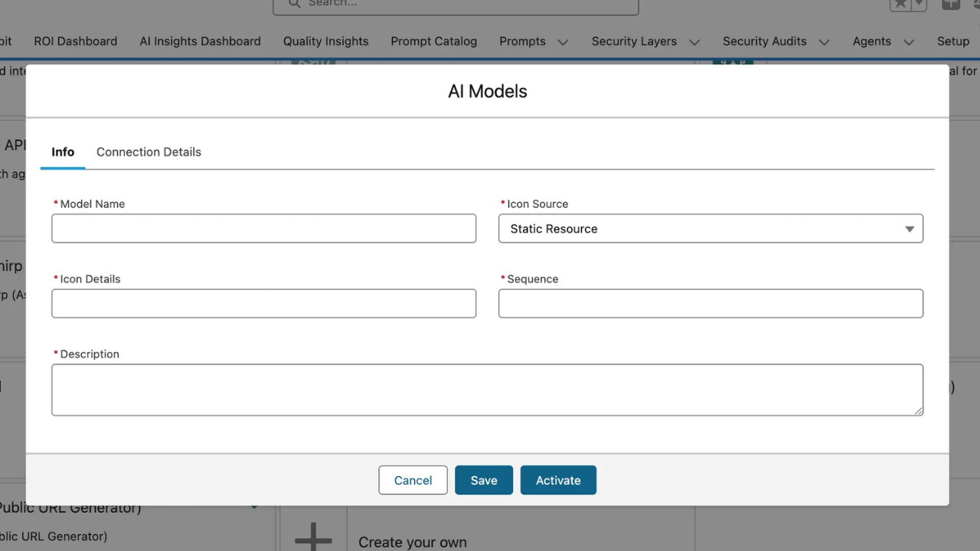
Task: Open favorites list dropdown arrow
Action: (x=920, y=5)
